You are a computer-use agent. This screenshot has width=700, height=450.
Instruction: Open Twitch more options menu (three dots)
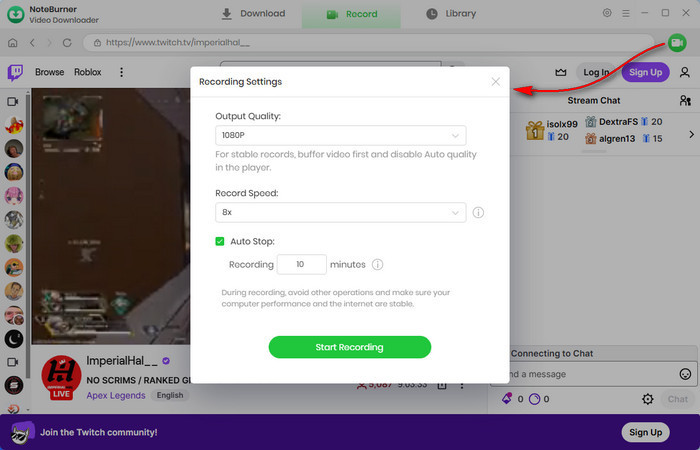121,72
